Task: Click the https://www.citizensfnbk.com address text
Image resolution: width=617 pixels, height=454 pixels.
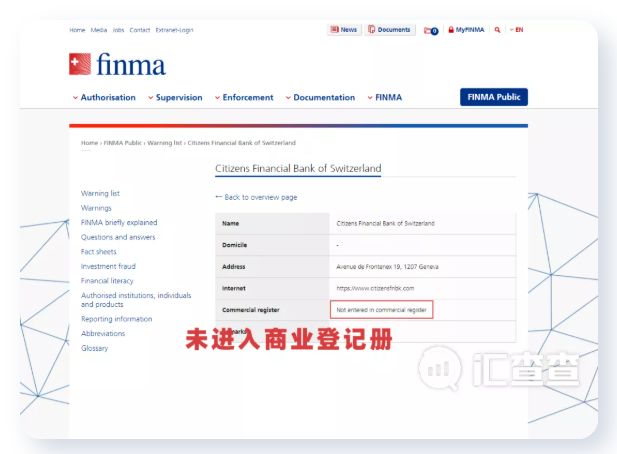Action: point(375,288)
